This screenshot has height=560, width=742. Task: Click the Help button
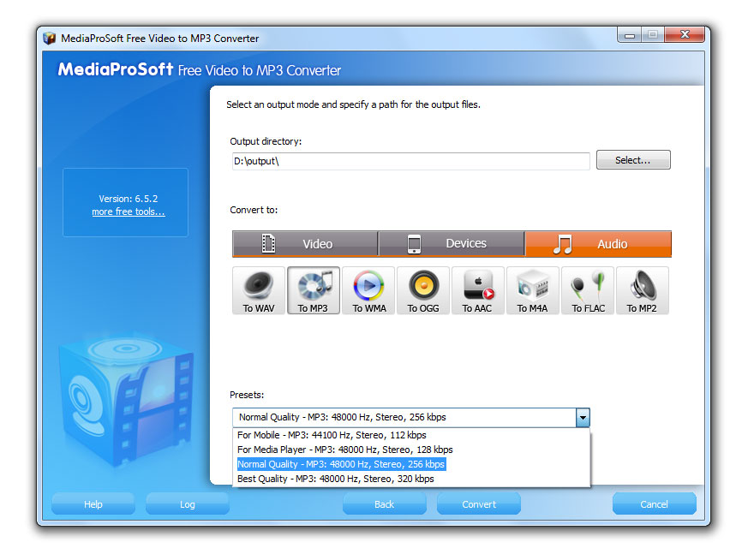pyautogui.click(x=93, y=504)
